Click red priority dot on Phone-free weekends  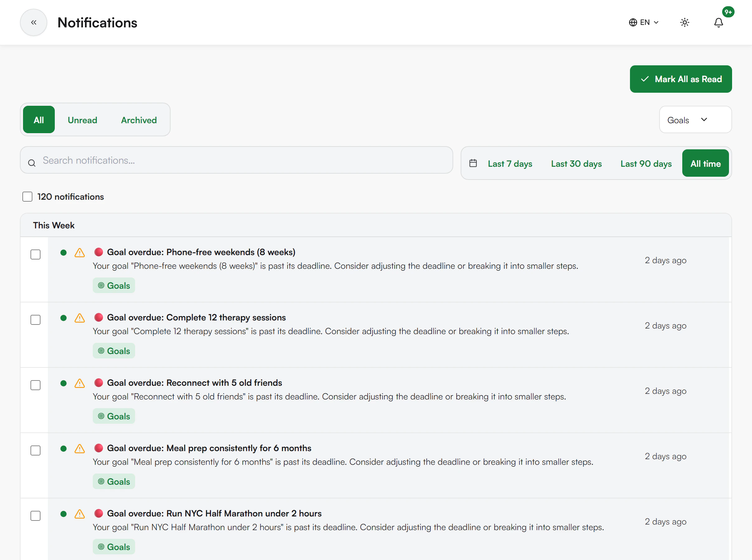[98, 252]
